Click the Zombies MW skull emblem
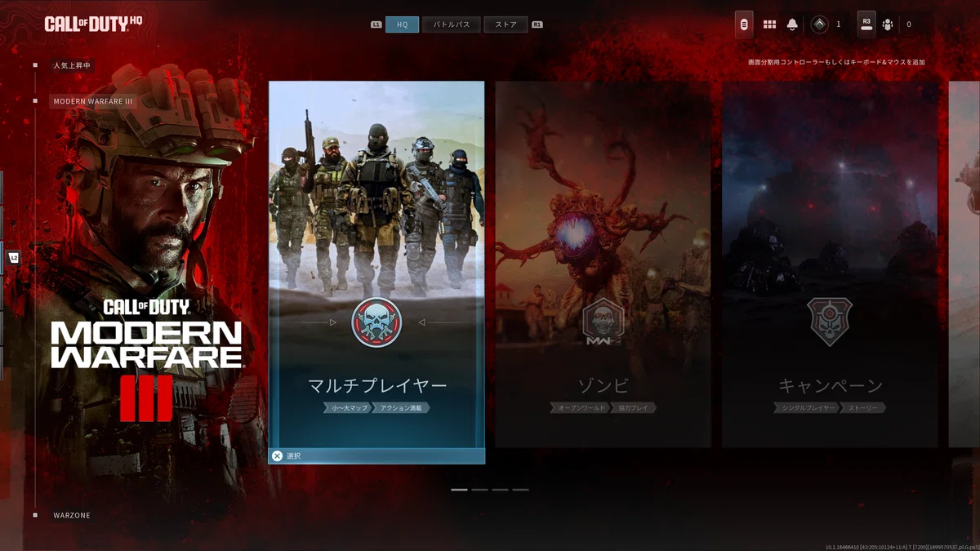The height and width of the screenshot is (551, 980). [x=603, y=322]
